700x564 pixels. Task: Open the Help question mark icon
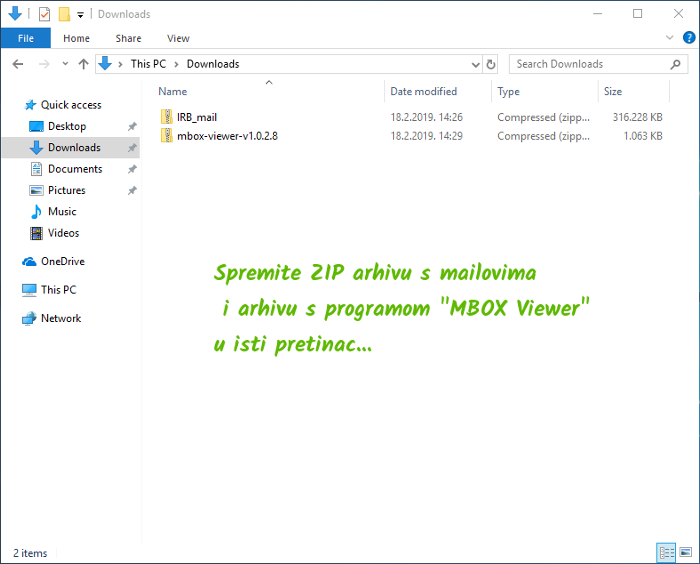(688, 38)
